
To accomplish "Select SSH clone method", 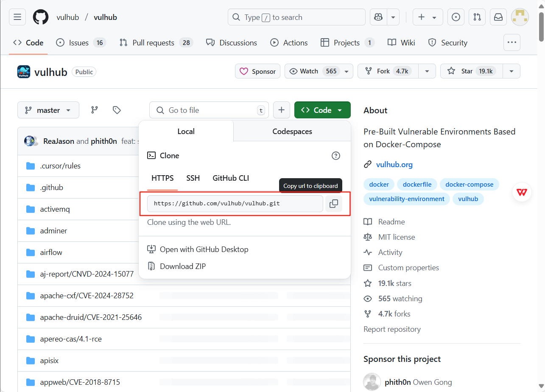I will 193,178.
